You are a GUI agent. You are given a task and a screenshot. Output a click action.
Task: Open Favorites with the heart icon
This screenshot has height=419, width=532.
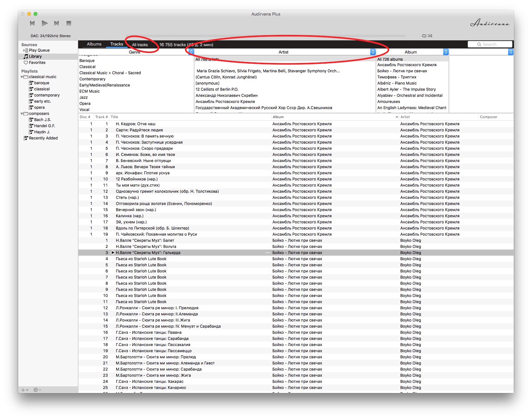35,63
